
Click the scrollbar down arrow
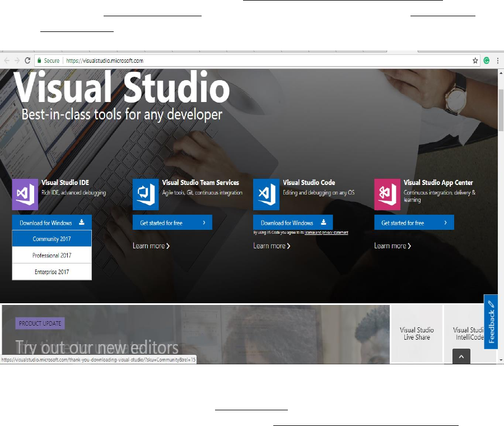(501, 360)
